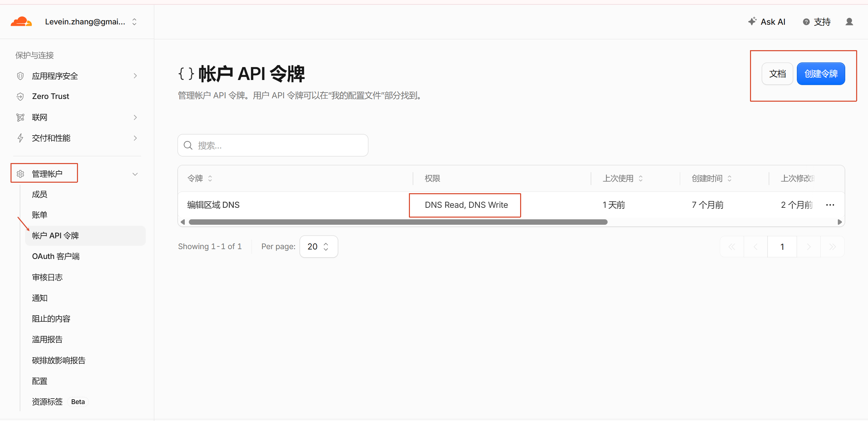
Task: Open 阻止的内容 page
Action: click(85, 319)
